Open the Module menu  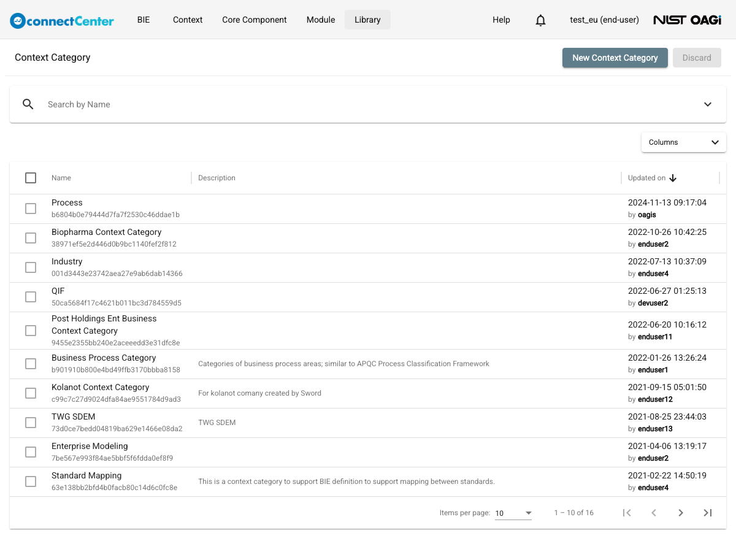click(321, 20)
